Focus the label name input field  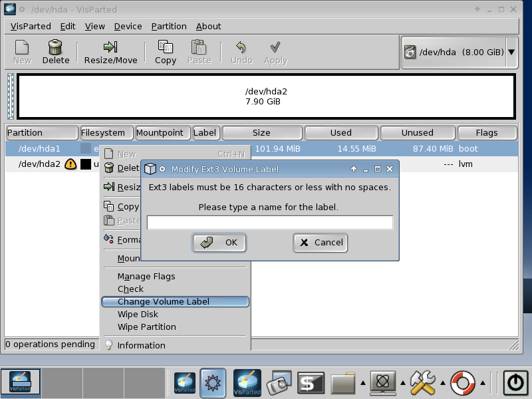[x=270, y=223]
